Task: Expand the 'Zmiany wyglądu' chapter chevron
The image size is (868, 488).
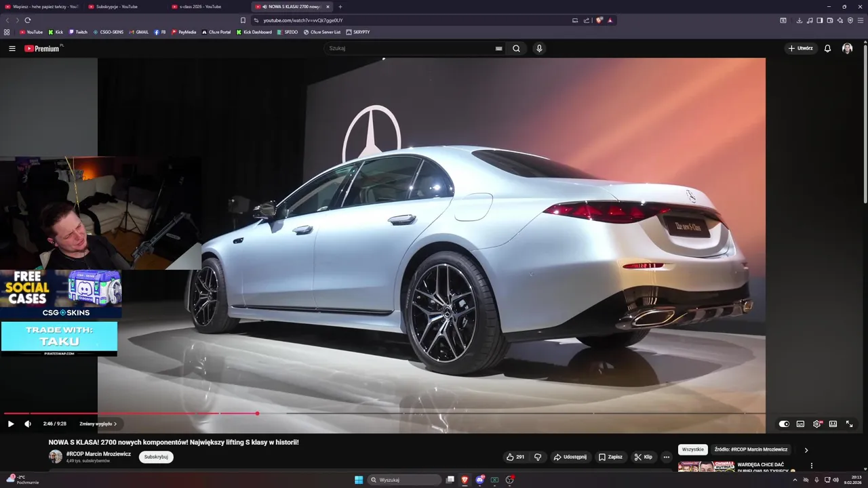Action: pos(115,424)
